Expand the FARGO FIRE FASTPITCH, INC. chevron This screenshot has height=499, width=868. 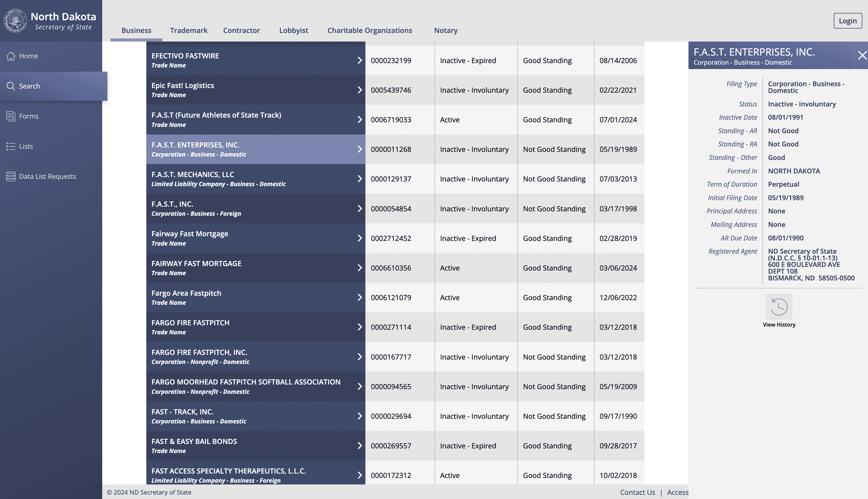click(360, 357)
